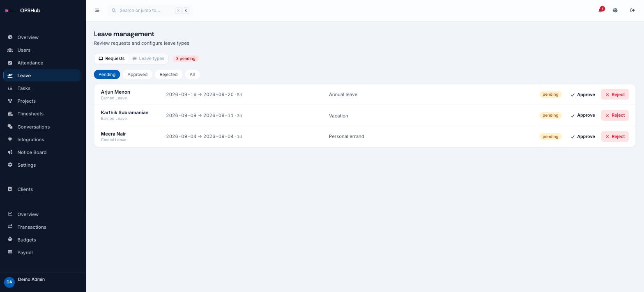This screenshot has width=644, height=292.
Task: Focus the Search or jump to field
Action: tap(150, 10)
